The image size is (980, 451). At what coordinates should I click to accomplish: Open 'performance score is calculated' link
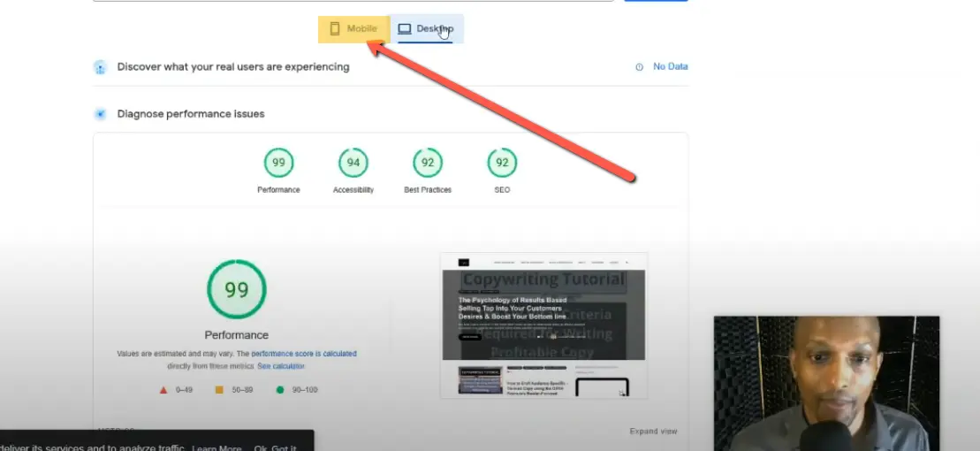click(x=304, y=354)
